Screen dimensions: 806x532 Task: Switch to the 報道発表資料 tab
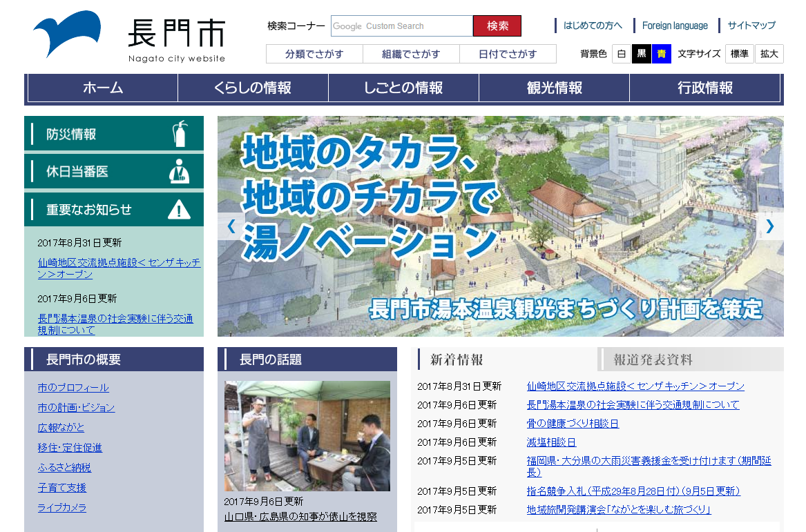tap(653, 359)
